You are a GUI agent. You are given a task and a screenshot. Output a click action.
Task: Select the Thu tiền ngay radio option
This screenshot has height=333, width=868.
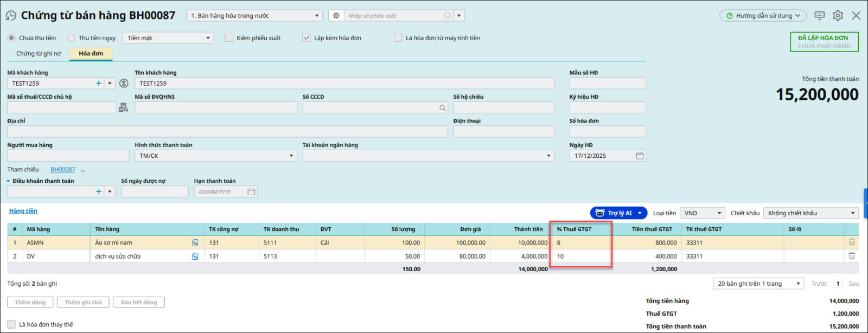pyautogui.click(x=71, y=38)
